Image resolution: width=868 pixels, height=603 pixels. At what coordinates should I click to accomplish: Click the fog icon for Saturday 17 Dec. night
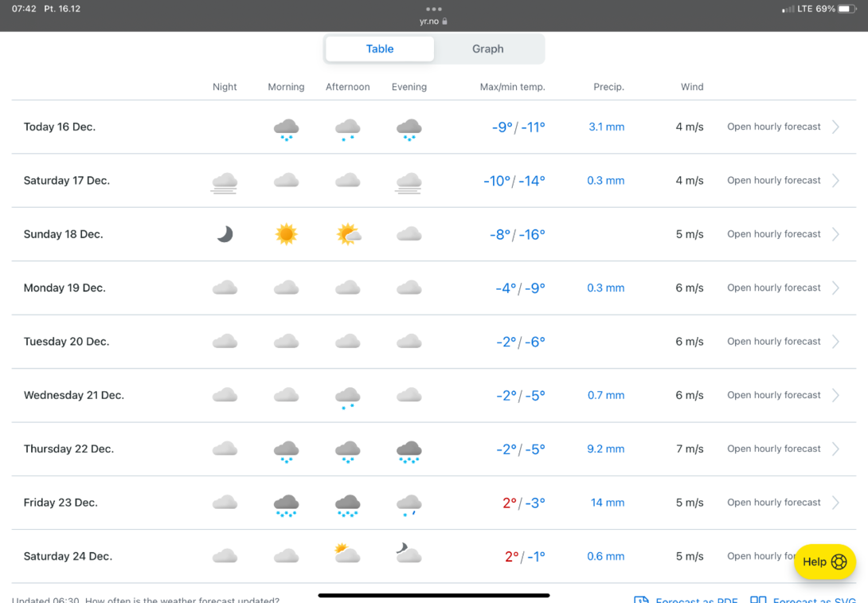click(225, 182)
